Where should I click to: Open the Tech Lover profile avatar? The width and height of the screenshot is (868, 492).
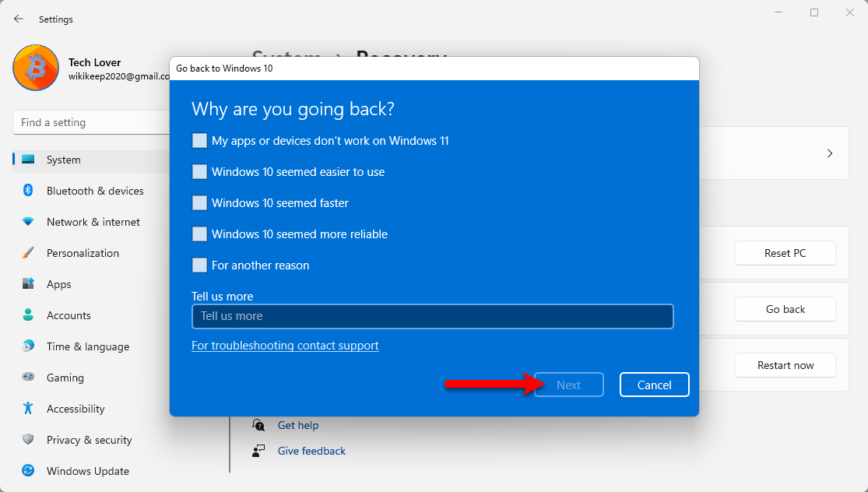pos(36,68)
